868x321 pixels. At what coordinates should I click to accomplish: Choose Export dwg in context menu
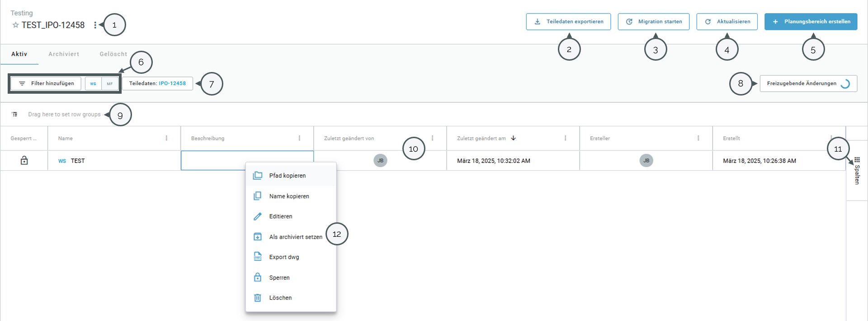284,257
